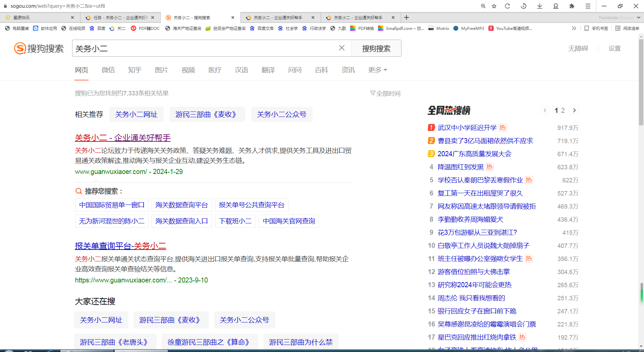Click the 搜狗搜索 search button
This screenshot has height=352, width=644.
click(376, 48)
